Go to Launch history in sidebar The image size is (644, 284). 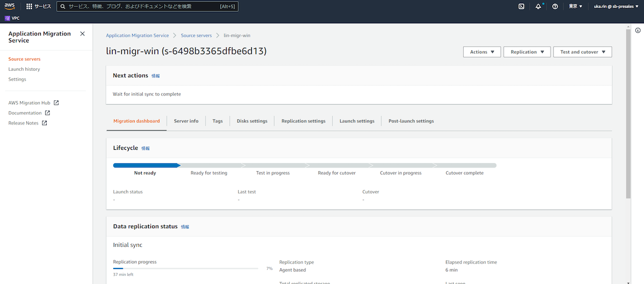tap(24, 69)
